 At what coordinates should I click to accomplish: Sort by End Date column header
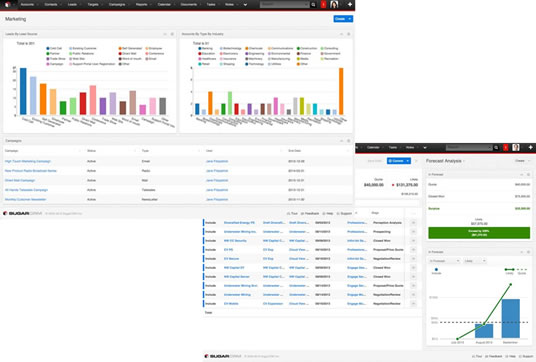[295, 151]
